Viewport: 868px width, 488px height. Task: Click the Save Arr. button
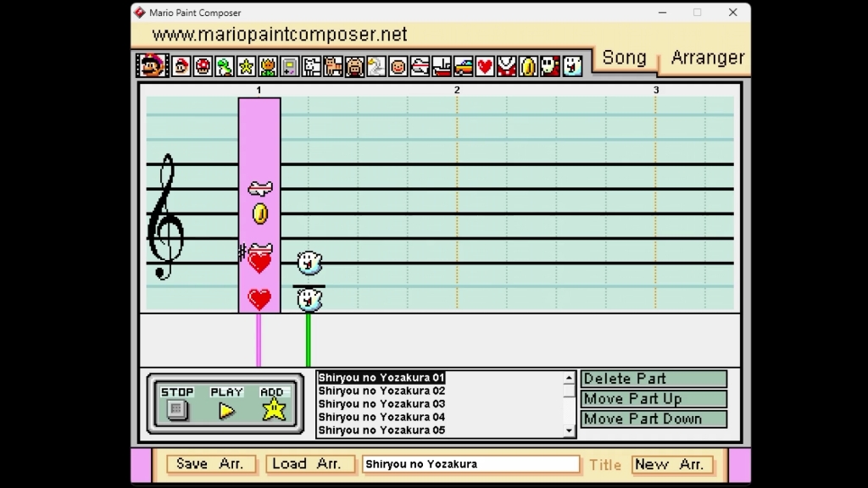pos(211,463)
